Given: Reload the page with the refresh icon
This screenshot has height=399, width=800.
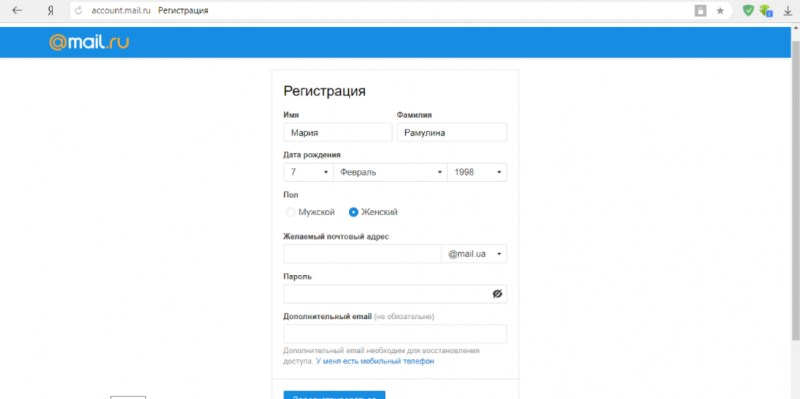Looking at the screenshot, I should (x=79, y=11).
